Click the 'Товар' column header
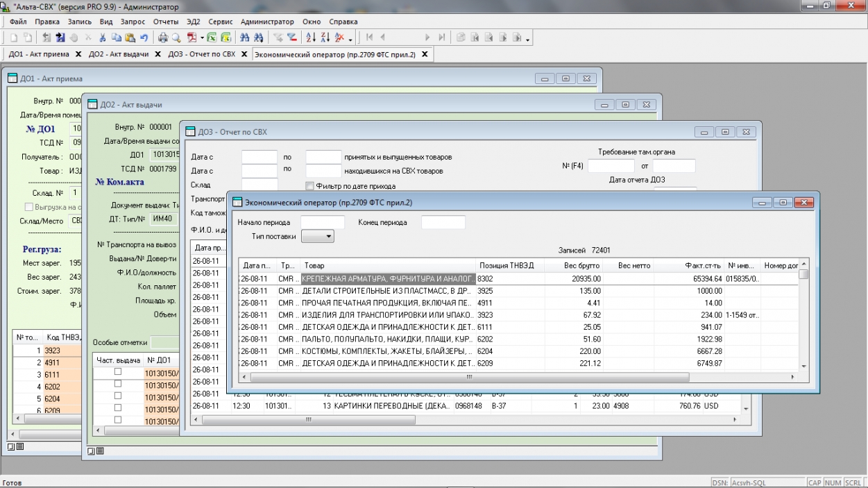 coord(314,266)
